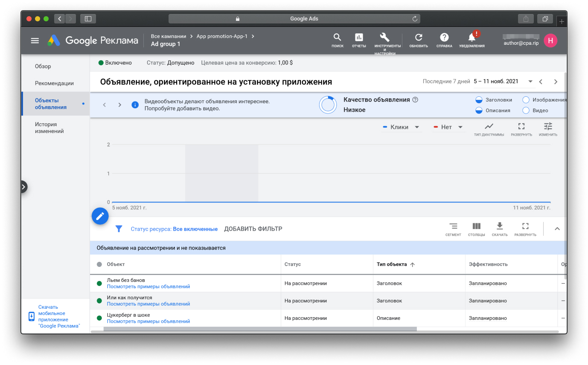Click Safari share button
Viewport: 588px width, 365px height.
(x=525, y=19)
